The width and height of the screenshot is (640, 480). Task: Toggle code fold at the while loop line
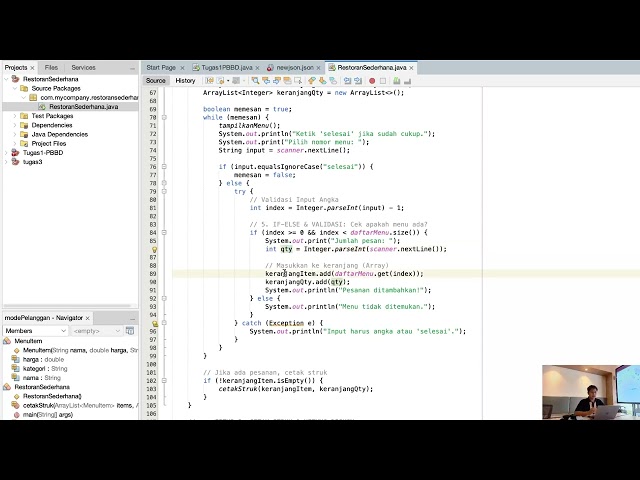click(164, 117)
